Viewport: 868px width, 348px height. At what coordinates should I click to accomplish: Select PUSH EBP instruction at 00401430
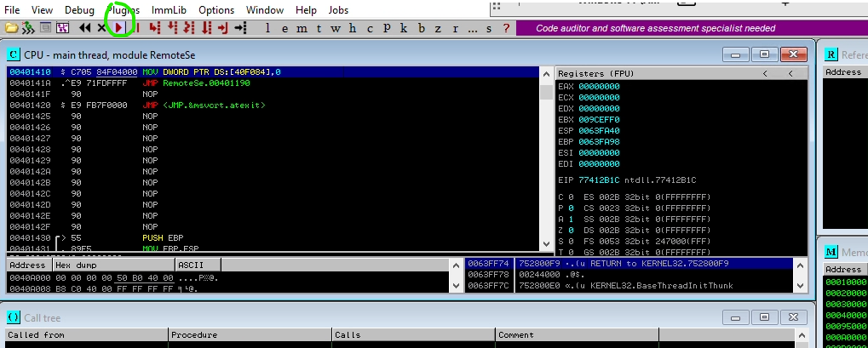[273, 238]
